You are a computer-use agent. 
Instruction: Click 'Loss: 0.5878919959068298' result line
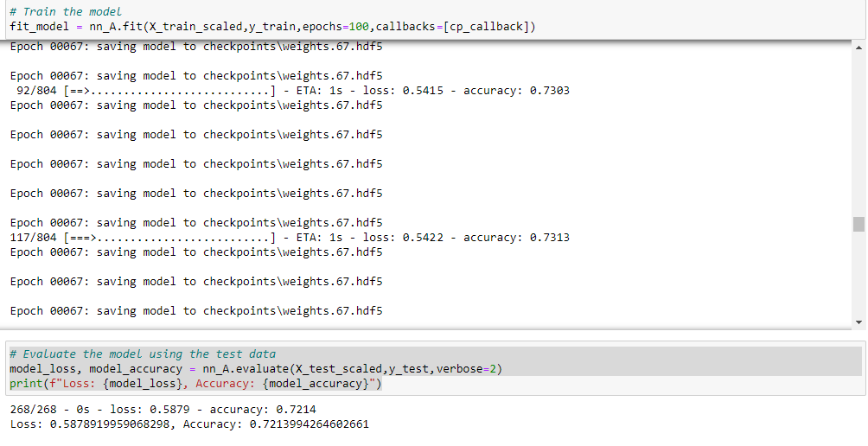(189, 424)
